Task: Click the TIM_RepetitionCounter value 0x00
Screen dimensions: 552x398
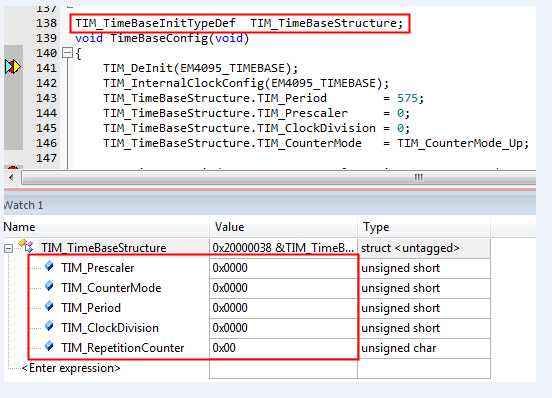Action: pos(224,348)
